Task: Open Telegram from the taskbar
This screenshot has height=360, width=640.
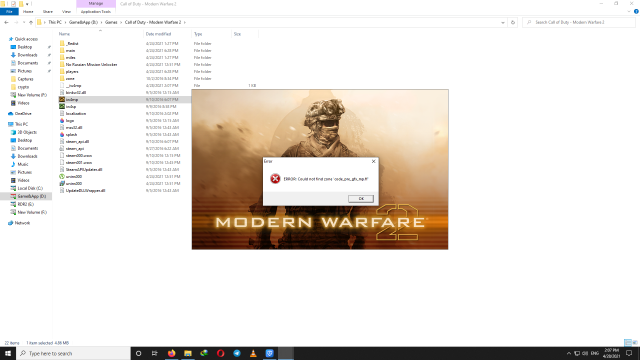Action: [237, 353]
